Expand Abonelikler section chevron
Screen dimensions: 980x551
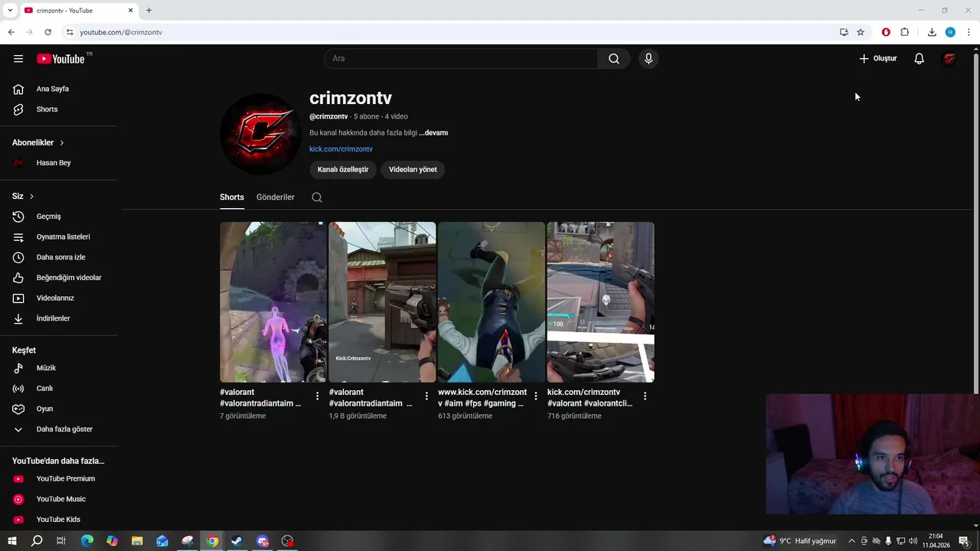[62, 143]
